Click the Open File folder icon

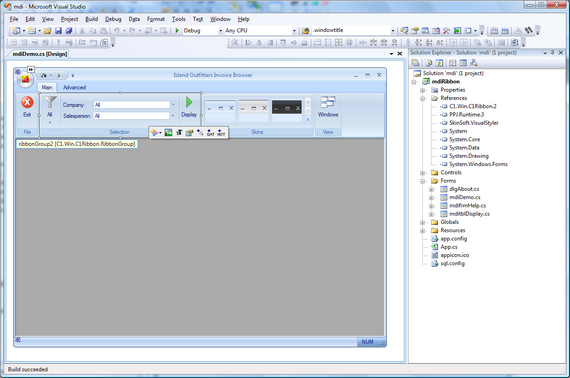pos(48,31)
